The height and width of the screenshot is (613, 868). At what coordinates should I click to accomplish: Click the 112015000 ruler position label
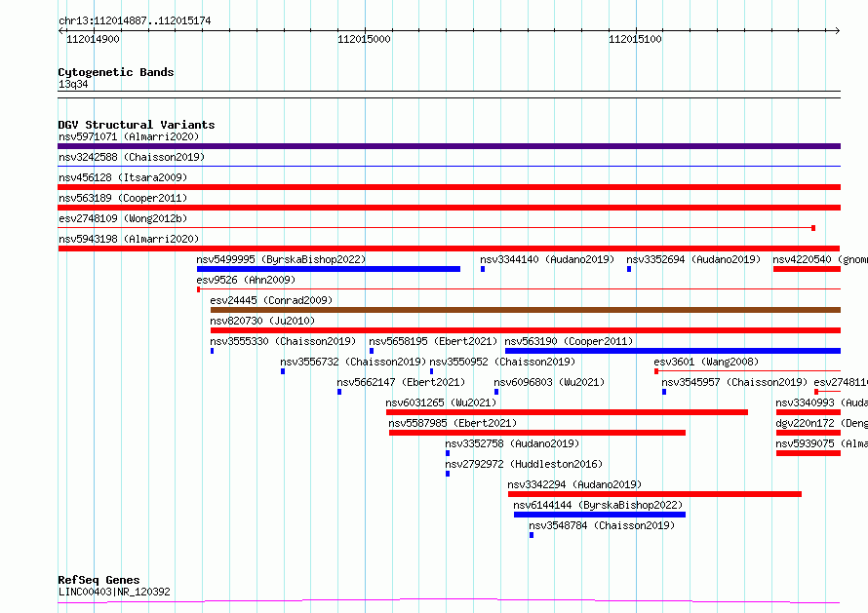pyautogui.click(x=364, y=39)
